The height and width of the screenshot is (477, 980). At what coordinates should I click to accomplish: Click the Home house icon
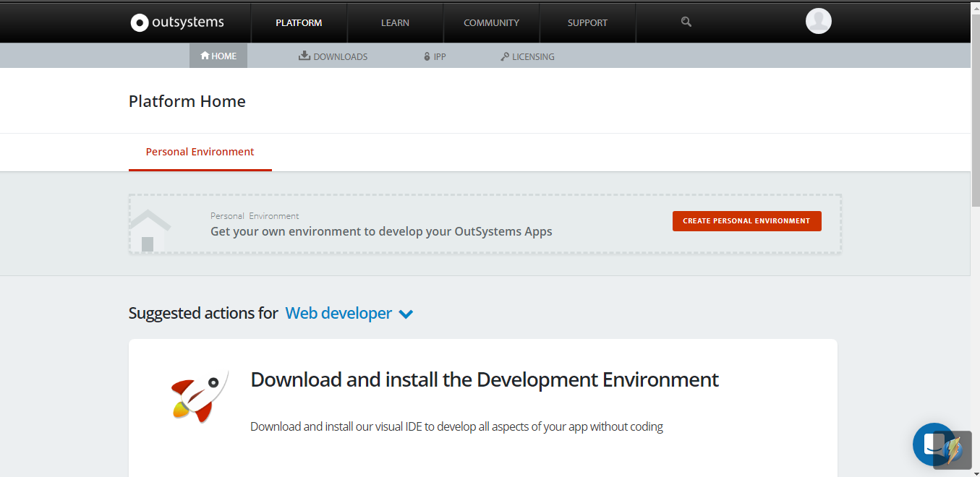(204, 55)
